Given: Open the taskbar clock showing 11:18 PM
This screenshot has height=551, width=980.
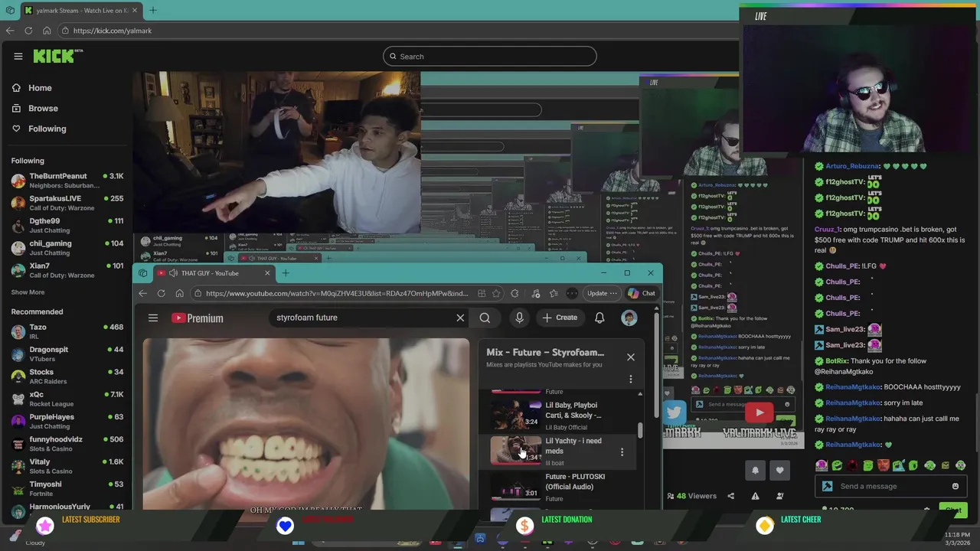Looking at the screenshot, I should click(956, 539).
